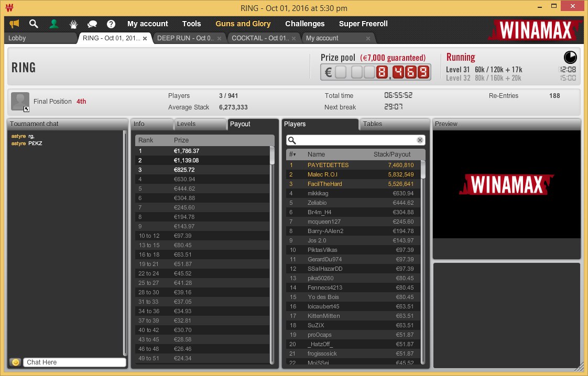Image resolution: width=588 pixels, height=376 pixels.
Task: Click the Winamax preview thumbnail
Action: [507, 184]
